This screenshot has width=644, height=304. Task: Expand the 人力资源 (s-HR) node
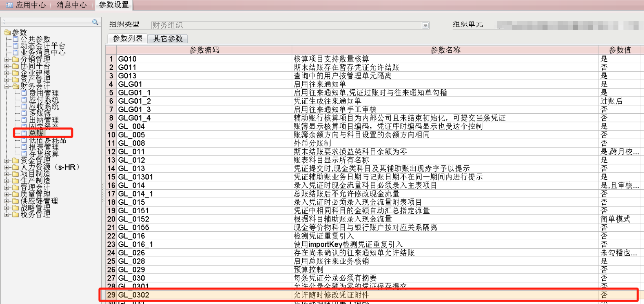[7, 167]
